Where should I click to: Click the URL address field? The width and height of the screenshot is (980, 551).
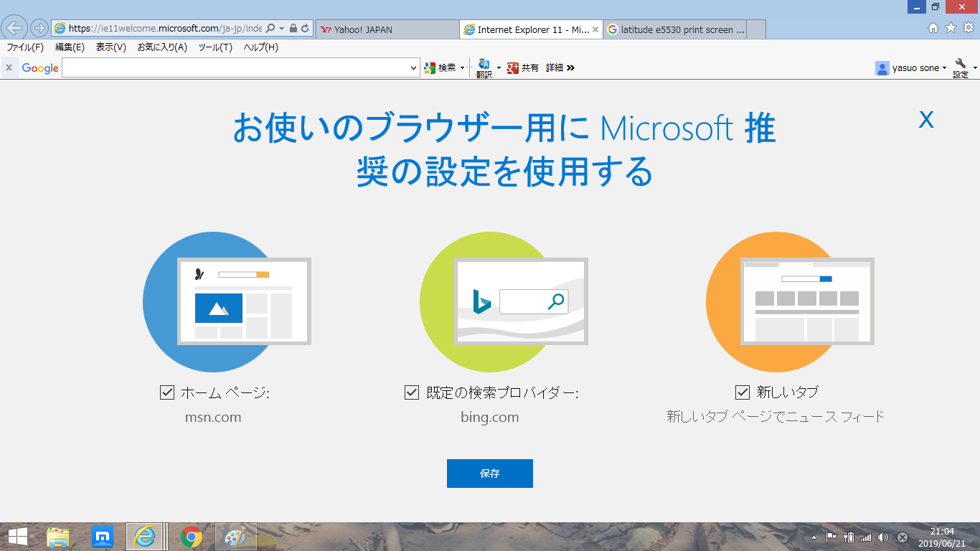point(165,29)
